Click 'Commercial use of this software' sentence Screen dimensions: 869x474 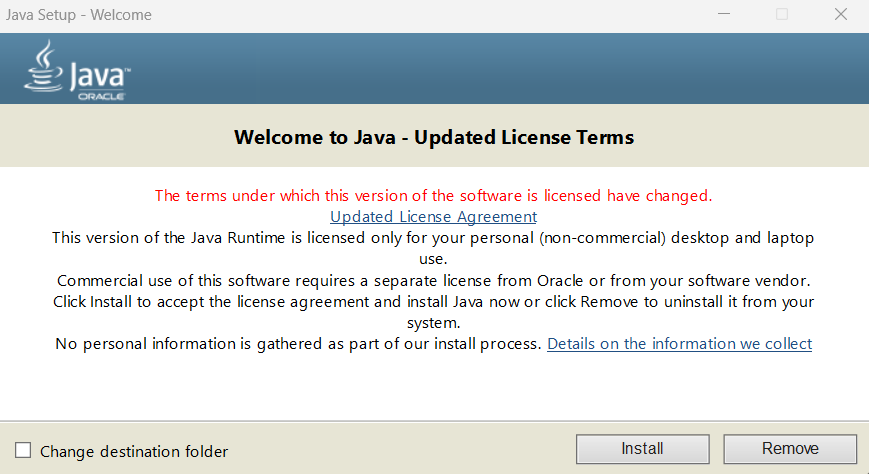pyautogui.click(x=433, y=281)
